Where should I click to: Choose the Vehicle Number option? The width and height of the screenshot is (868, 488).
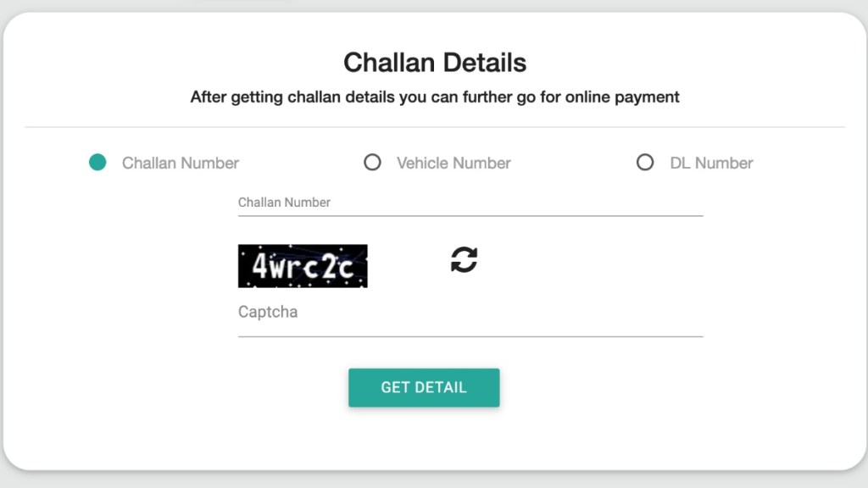pos(373,162)
